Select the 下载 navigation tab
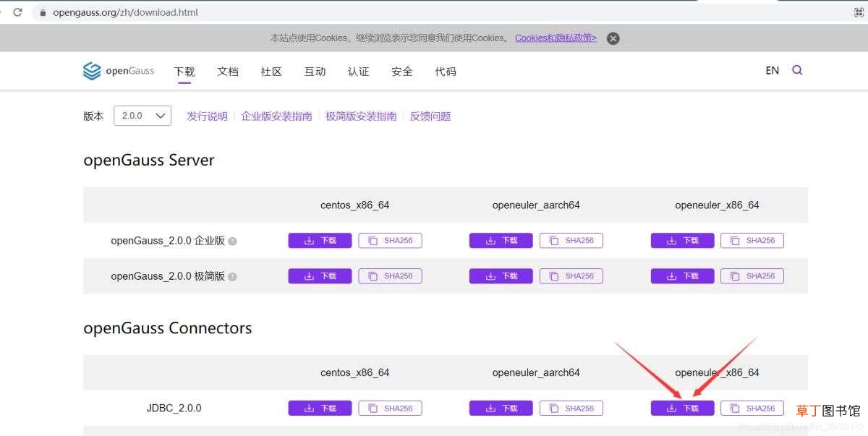 coord(184,71)
